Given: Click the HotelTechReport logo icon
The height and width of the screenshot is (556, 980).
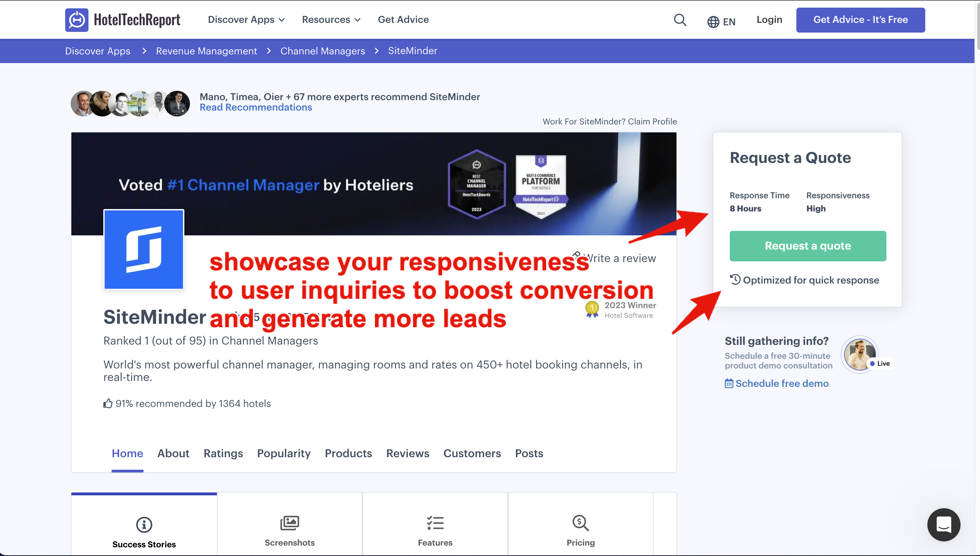Looking at the screenshot, I should coord(77,20).
